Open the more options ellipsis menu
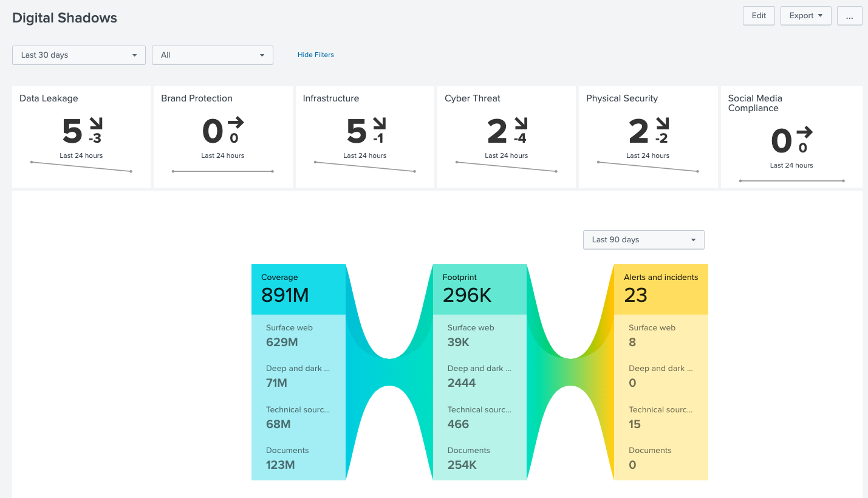The width and height of the screenshot is (868, 498). click(x=849, y=16)
